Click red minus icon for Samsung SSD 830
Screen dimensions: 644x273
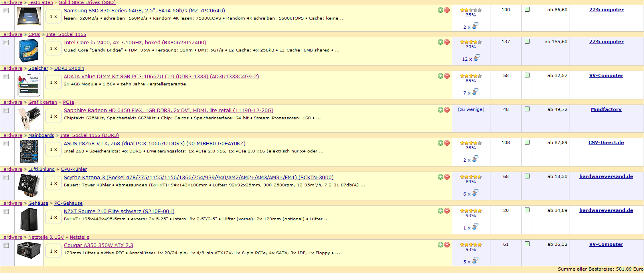pos(447,10)
